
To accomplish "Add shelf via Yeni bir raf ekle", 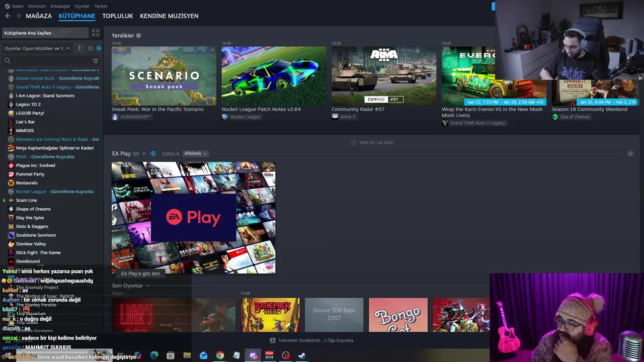I will tap(372, 142).
